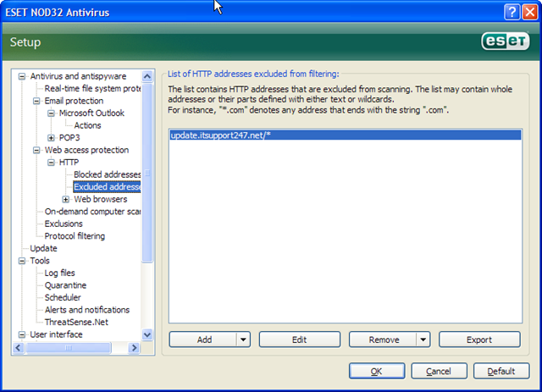Open Alerts and notifications settings
Image resolution: width=542 pixels, height=392 pixels.
click(87, 310)
